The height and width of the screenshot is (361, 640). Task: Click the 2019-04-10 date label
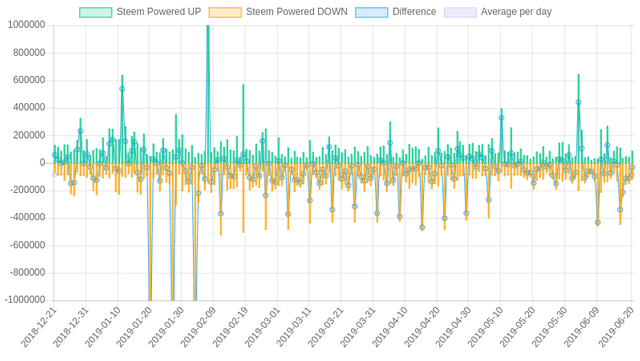(x=390, y=328)
